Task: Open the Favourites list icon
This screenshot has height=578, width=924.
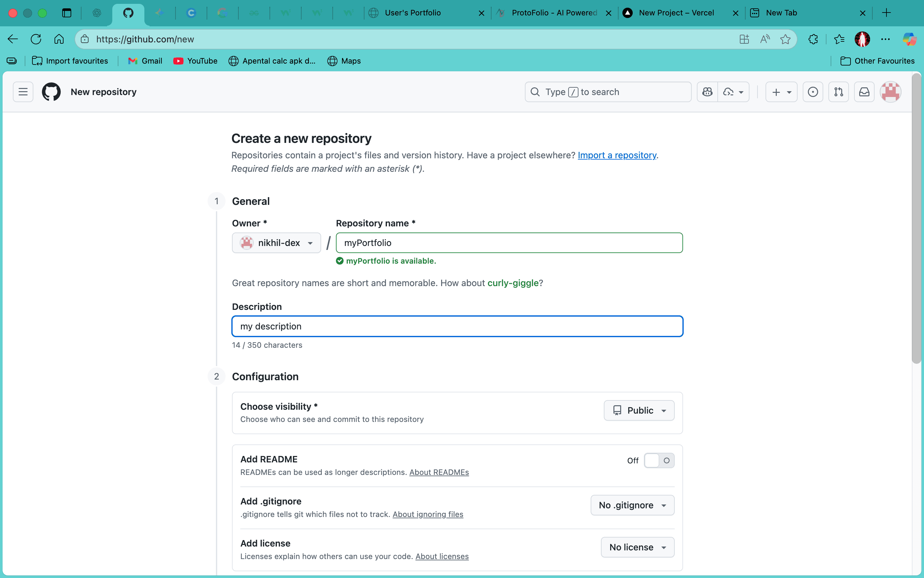Action: coord(839,39)
